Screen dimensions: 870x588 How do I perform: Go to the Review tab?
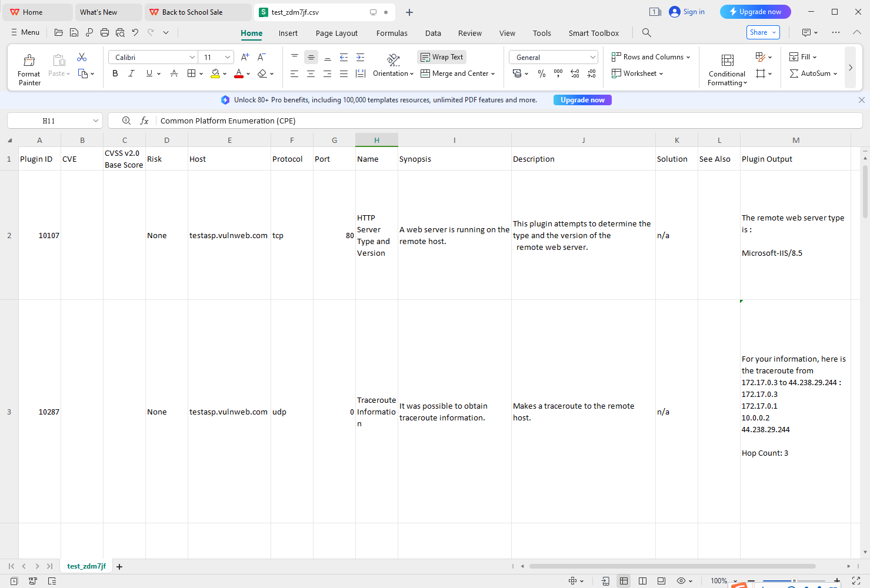click(x=470, y=33)
